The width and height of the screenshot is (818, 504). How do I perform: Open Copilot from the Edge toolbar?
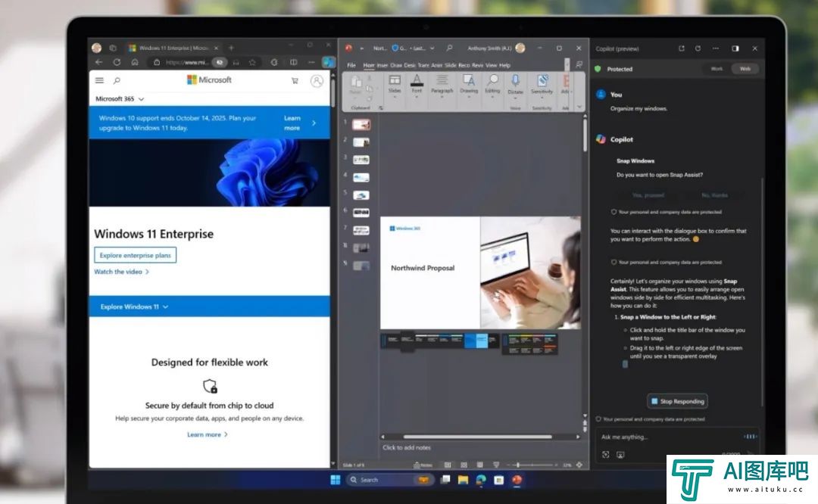tap(328, 63)
